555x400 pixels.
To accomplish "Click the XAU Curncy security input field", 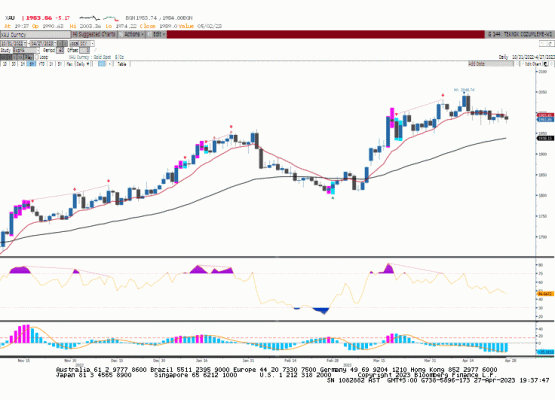I will click(x=35, y=34).
